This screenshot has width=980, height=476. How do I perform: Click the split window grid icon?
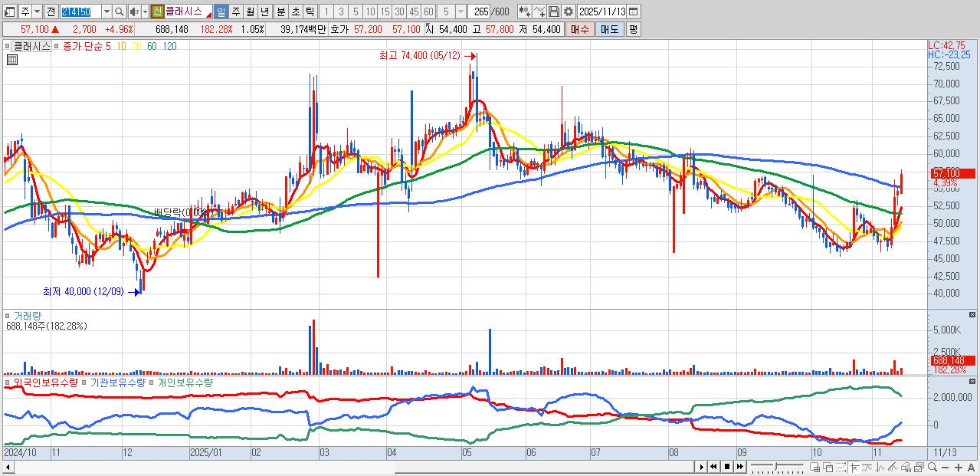[x=814, y=468]
